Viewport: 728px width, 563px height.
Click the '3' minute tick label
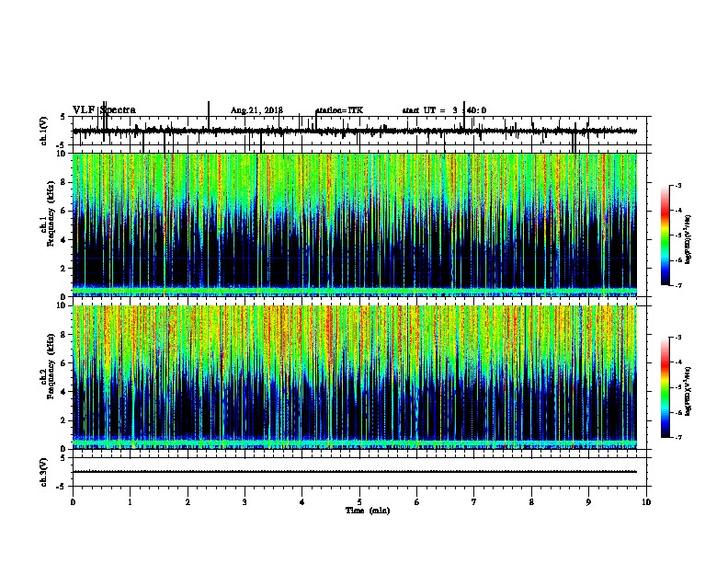pos(245,502)
